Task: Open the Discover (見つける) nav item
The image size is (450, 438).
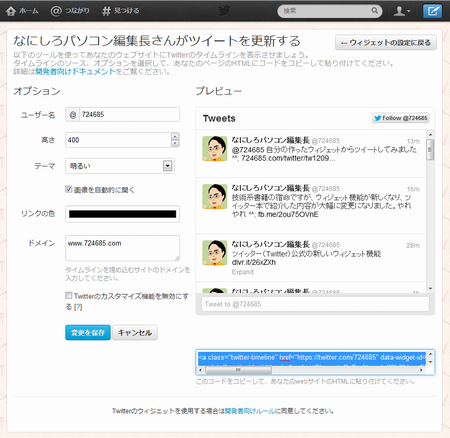Action: (x=120, y=11)
